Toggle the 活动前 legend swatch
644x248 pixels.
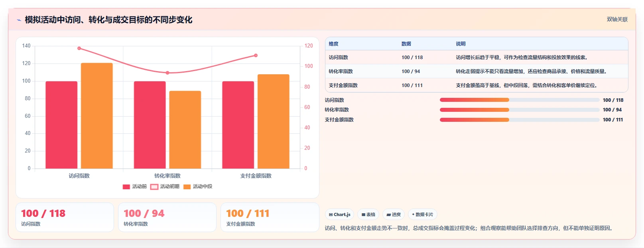126,187
